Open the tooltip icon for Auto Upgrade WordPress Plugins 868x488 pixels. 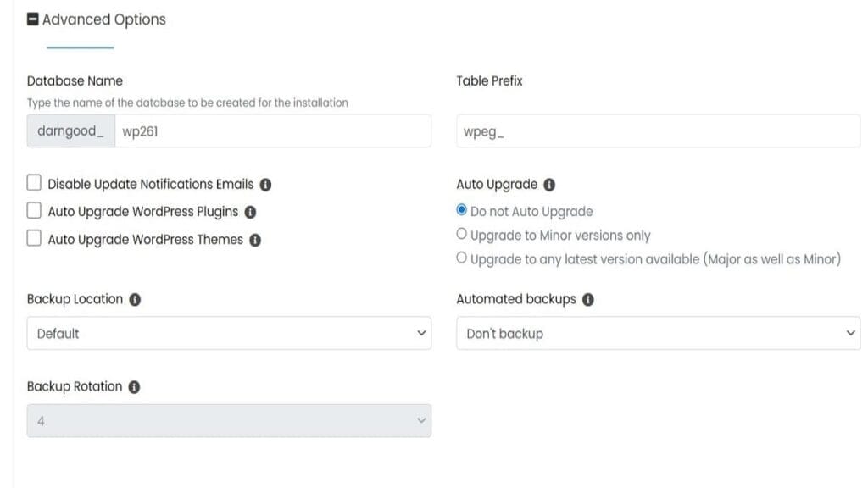[251, 211]
